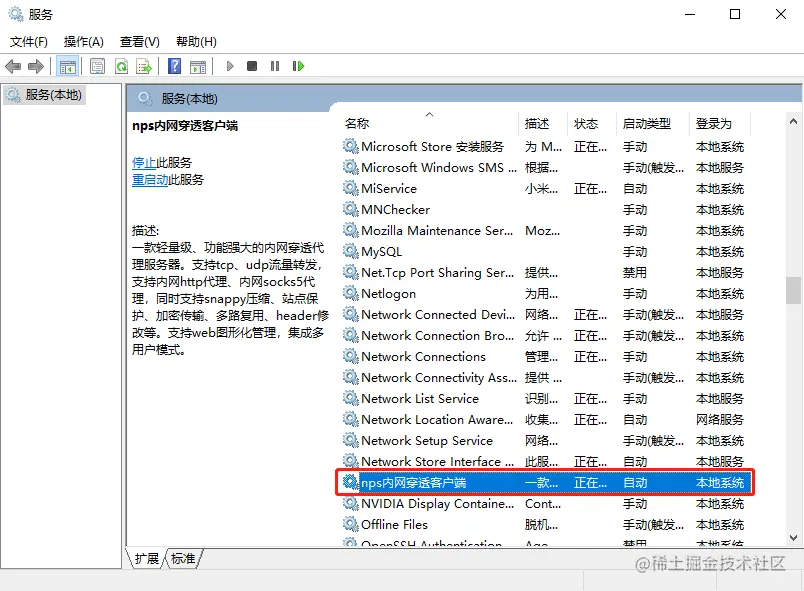804x591 pixels.
Task: Click the Restart Service icon
Action: pos(298,66)
